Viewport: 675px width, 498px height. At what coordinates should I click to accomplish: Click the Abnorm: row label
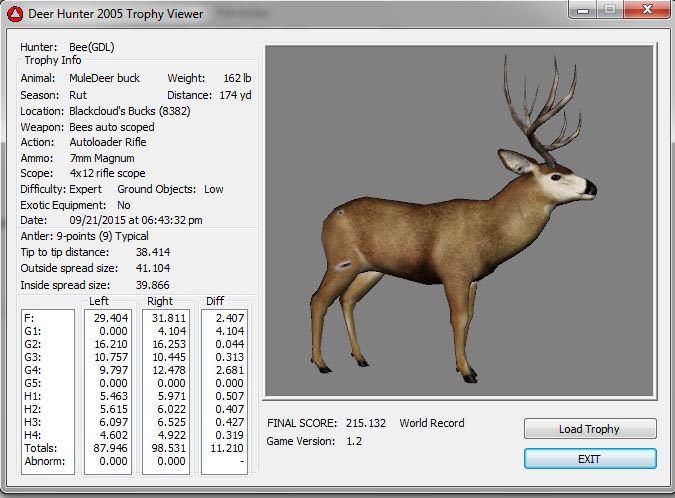(45, 461)
